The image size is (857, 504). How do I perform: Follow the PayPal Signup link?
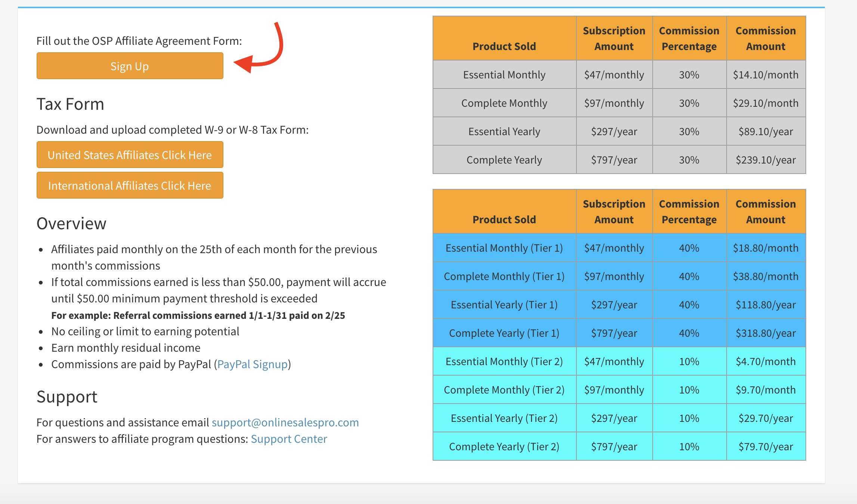tap(253, 364)
